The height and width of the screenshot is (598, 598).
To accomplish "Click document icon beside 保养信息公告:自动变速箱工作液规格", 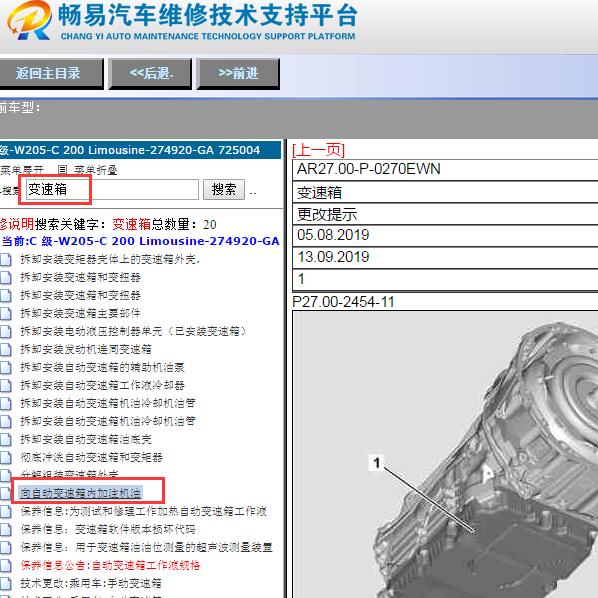I will pos(6,566).
